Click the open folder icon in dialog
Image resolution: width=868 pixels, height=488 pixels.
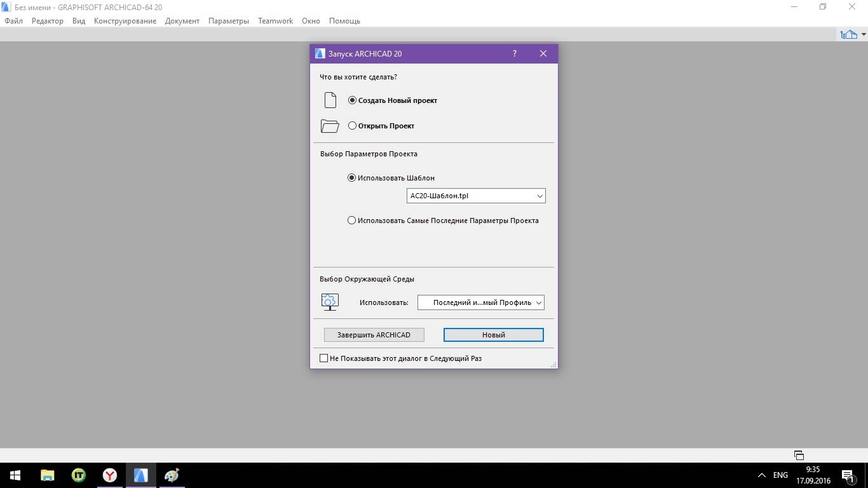tap(330, 126)
